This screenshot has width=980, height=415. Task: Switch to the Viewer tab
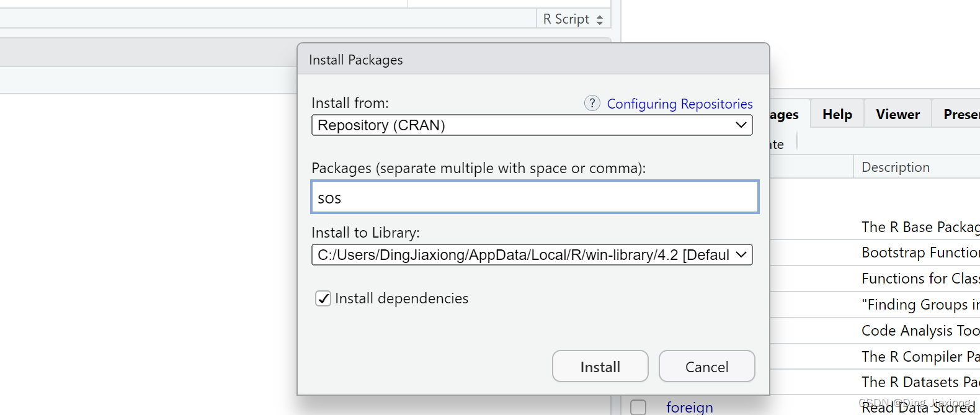[898, 114]
